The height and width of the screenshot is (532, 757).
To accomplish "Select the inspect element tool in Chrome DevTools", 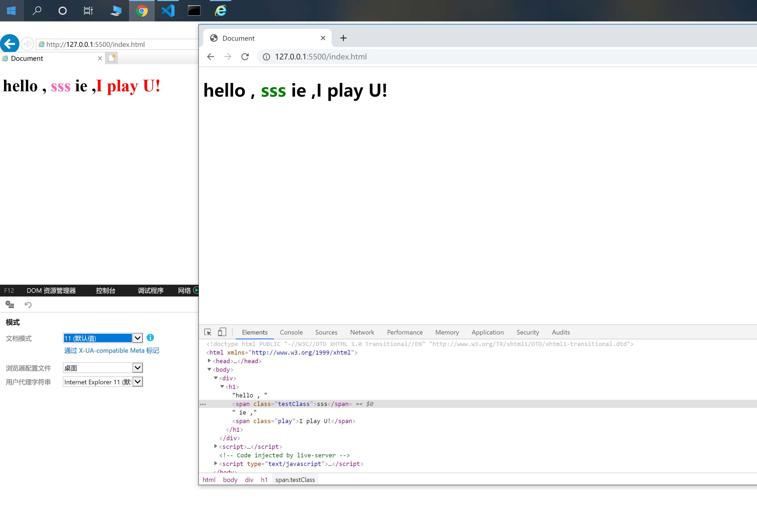I will click(x=207, y=332).
